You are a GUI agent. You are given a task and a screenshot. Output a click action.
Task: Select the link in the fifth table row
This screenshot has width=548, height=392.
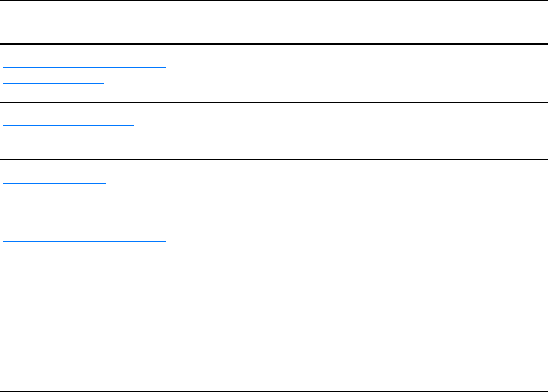click(88, 297)
